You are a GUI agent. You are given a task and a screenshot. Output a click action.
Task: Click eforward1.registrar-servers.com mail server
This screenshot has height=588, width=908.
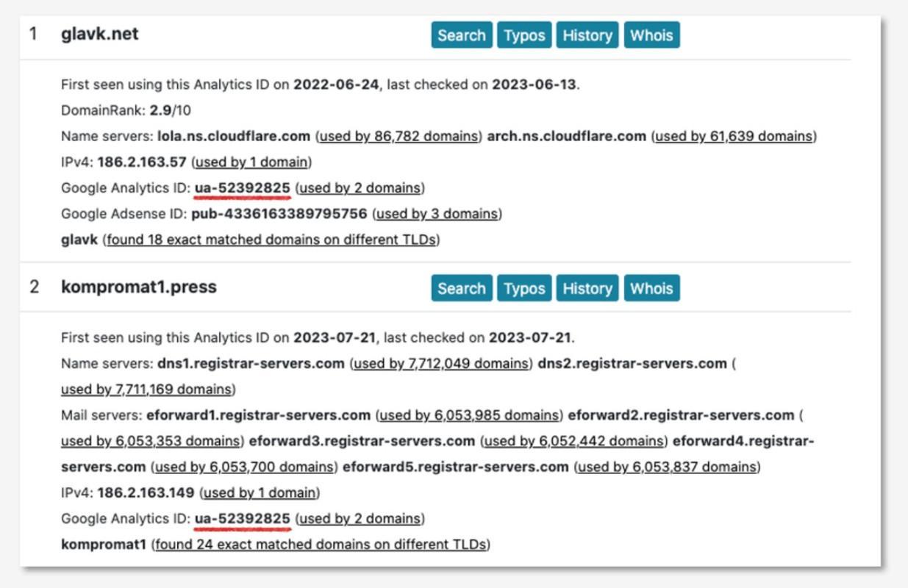point(258,415)
